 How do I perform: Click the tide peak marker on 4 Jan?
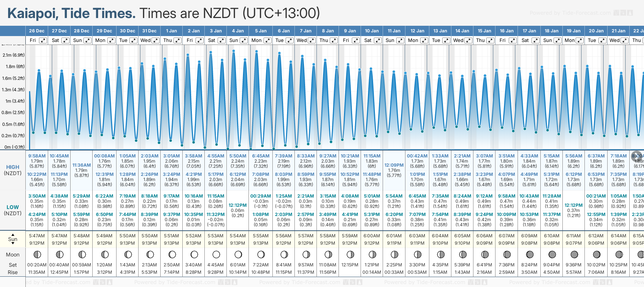[x=233, y=51]
